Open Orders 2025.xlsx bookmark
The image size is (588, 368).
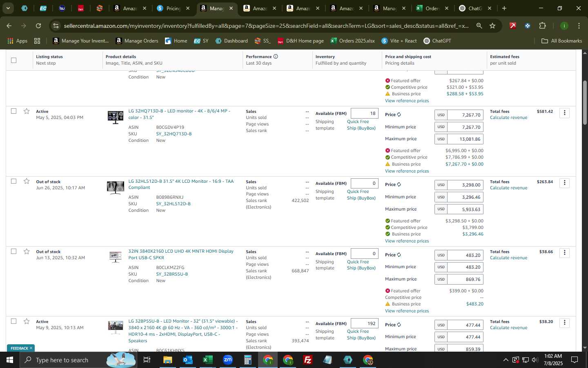coord(352,41)
